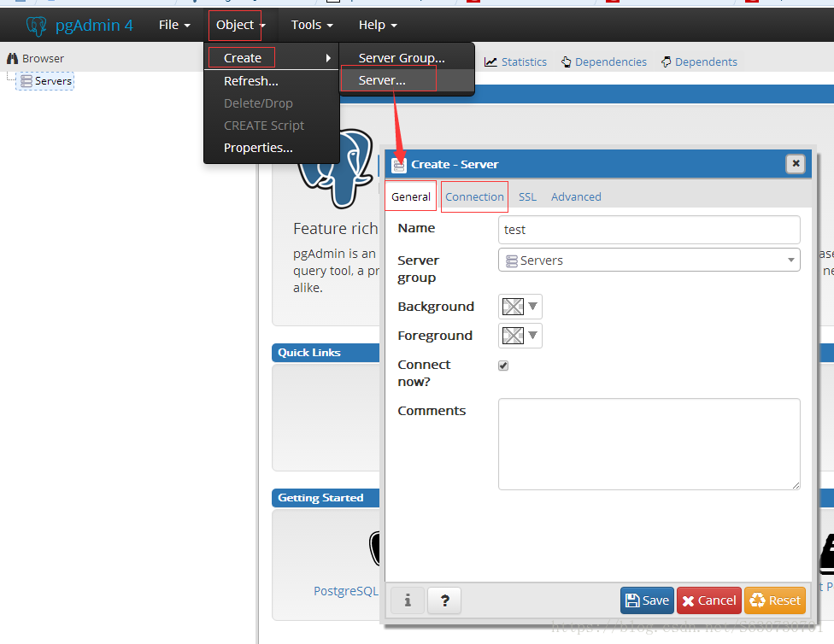Click the Cancel button
Viewport: 834px width, 644px height.
(x=709, y=600)
